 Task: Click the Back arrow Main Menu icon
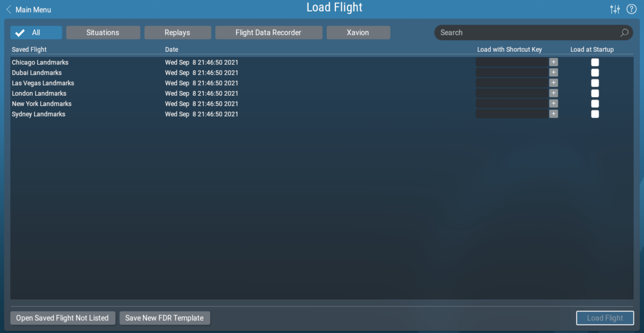click(x=8, y=9)
